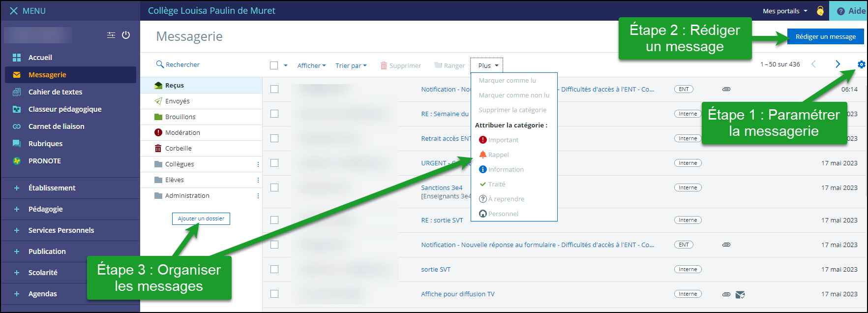Open PRONOTE from the sidebar
This screenshot has width=868, height=313.
click(44, 161)
